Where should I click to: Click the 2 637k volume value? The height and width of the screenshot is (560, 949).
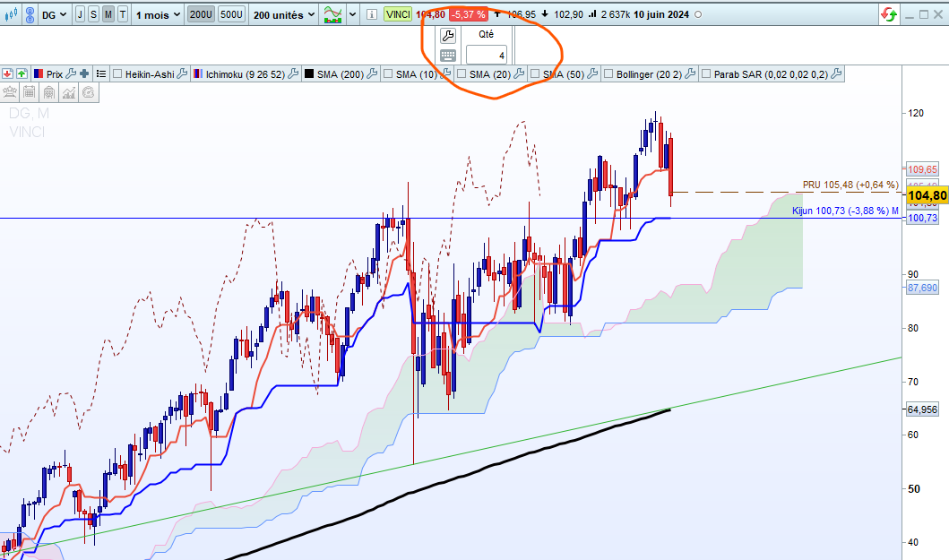(616, 14)
